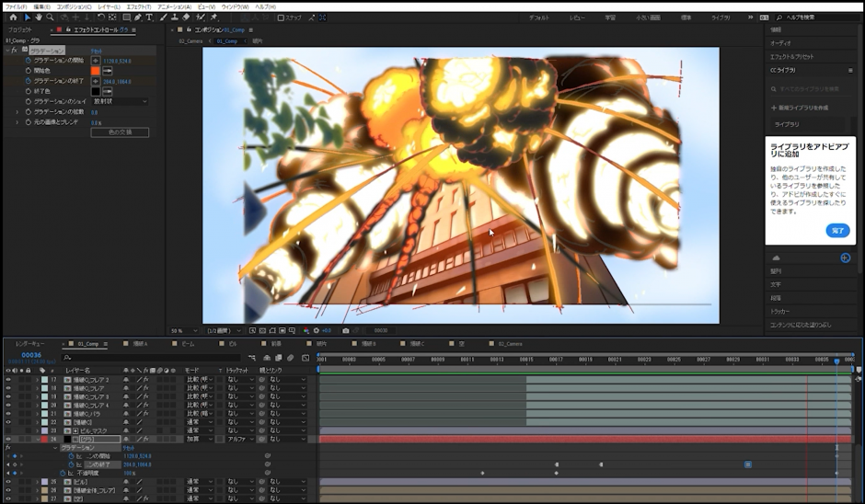Viewport: 865px width, 504px height.
Task: Select the Pan Behind anchor point tool
Action: (112, 17)
